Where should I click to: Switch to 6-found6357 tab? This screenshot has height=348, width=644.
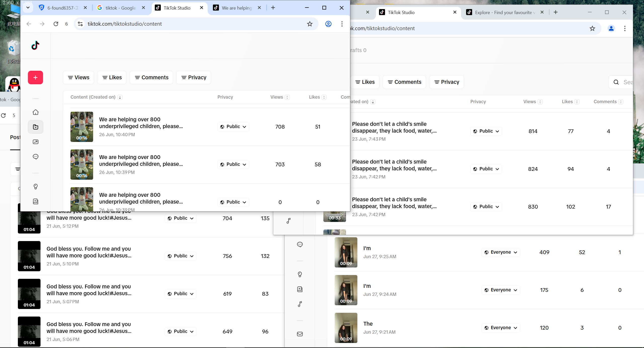tap(63, 8)
